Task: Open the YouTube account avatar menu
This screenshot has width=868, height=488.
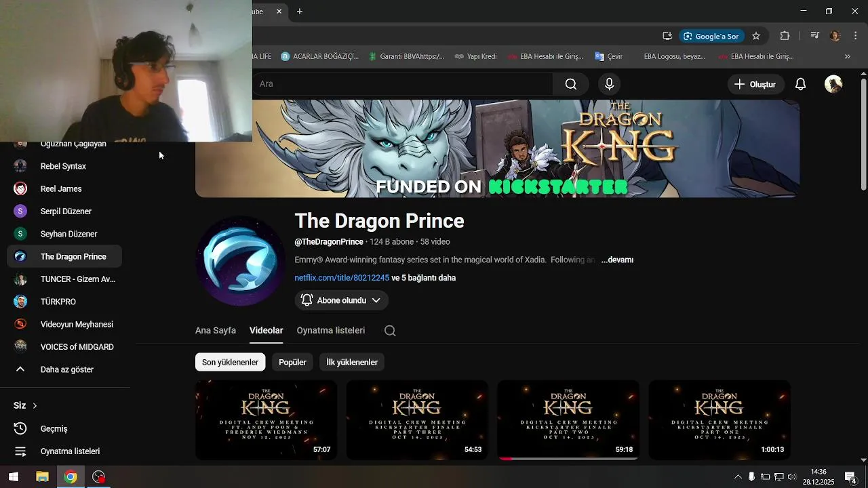Action: (x=833, y=84)
